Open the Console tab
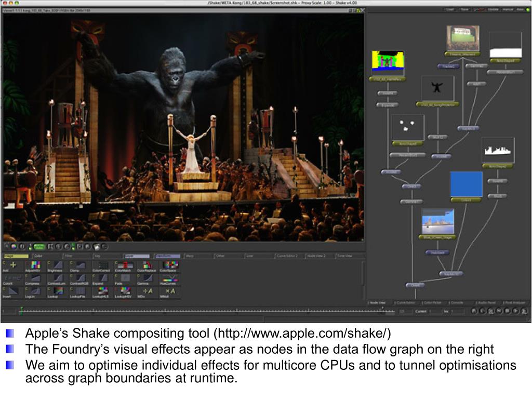Image resolution: width=532 pixels, height=399 pixels. [x=456, y=302]
